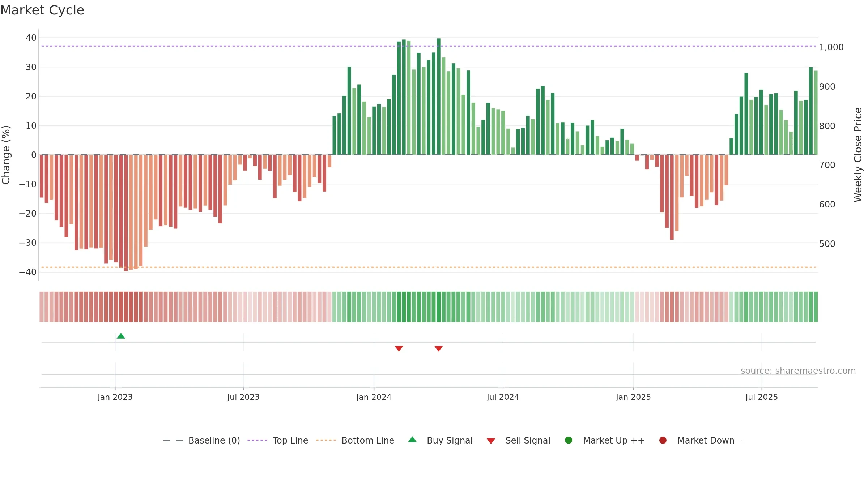This screenshot has height=488, width=868.
Task: Click the second red Sell Signal marker before Jul 2024
Action: pyautogui.click(x=439, y=348)
